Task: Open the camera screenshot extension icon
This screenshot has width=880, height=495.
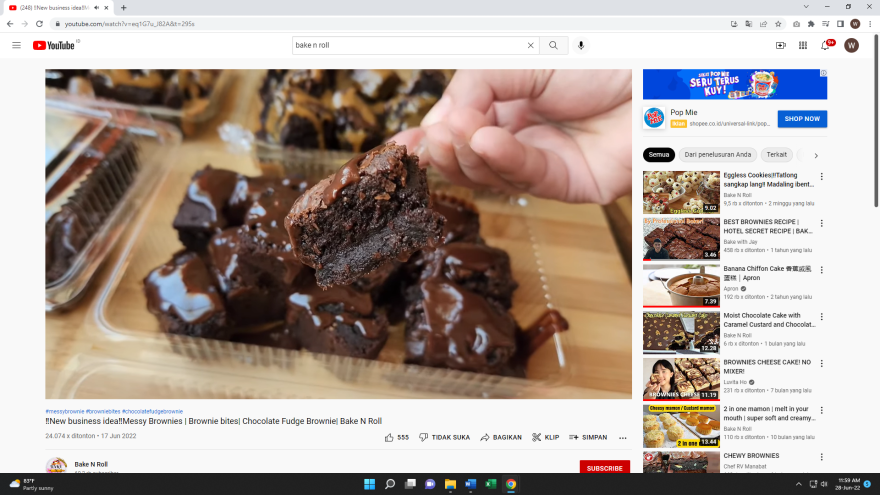Action: tap(796, 24)
